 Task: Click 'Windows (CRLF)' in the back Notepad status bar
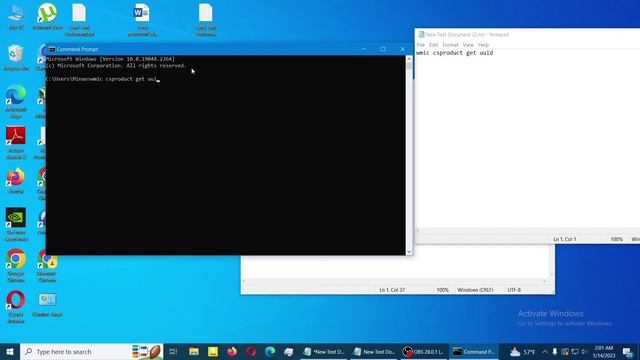tap(475, 290)
